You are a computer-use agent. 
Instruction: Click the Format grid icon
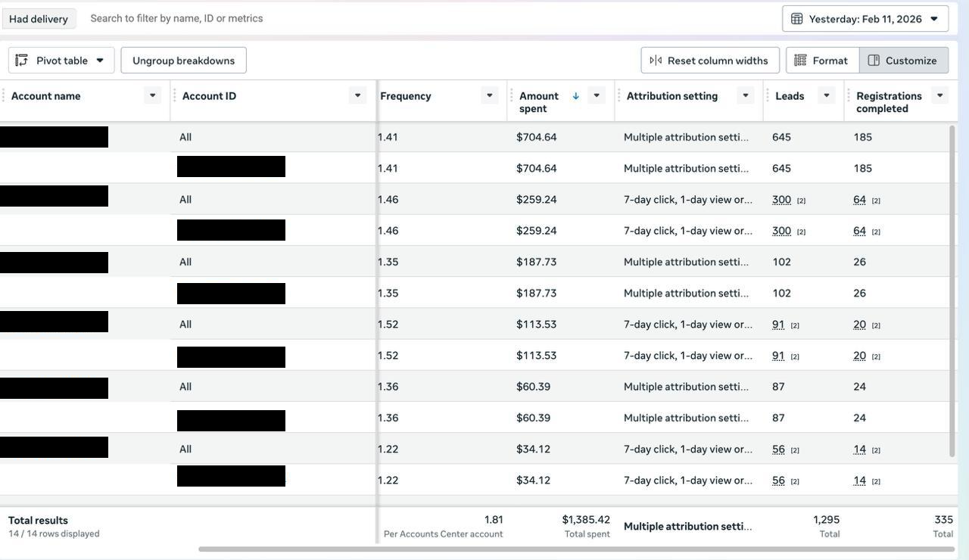tap(800, 61)
